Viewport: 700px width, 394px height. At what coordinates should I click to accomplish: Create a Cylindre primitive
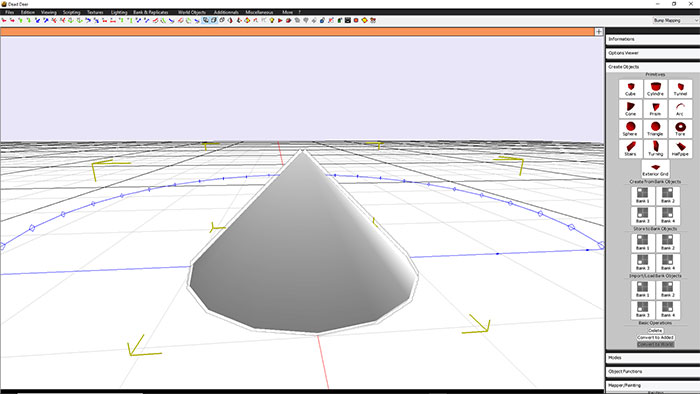click(655, 89)
